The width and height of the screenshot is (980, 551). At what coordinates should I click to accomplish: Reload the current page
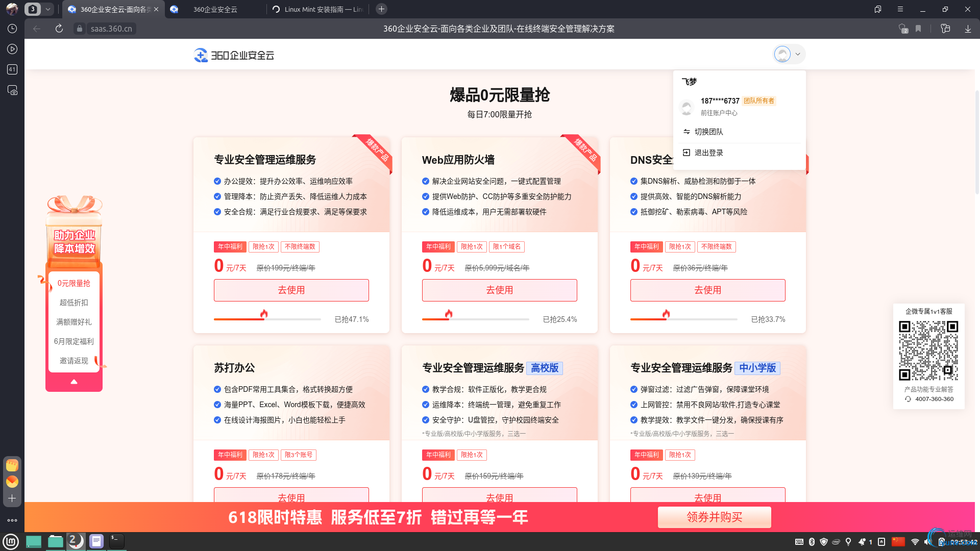(59, 29)
